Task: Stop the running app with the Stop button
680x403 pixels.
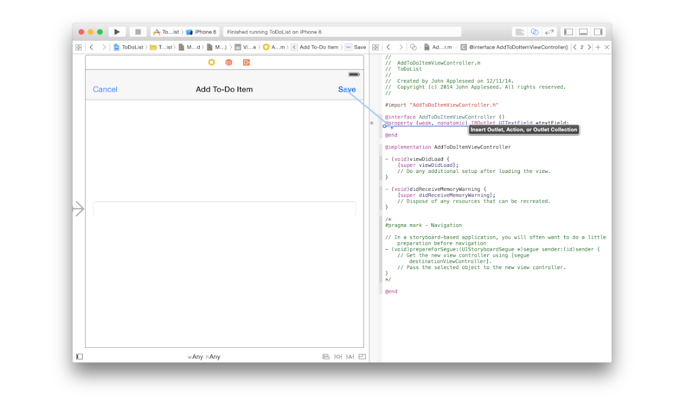Action: point(138,32)
